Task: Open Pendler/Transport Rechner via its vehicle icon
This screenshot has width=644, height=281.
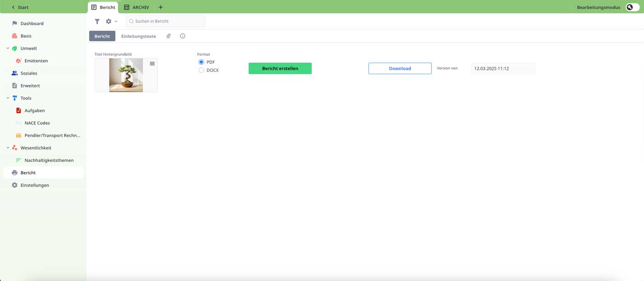Action: point(18,135)
